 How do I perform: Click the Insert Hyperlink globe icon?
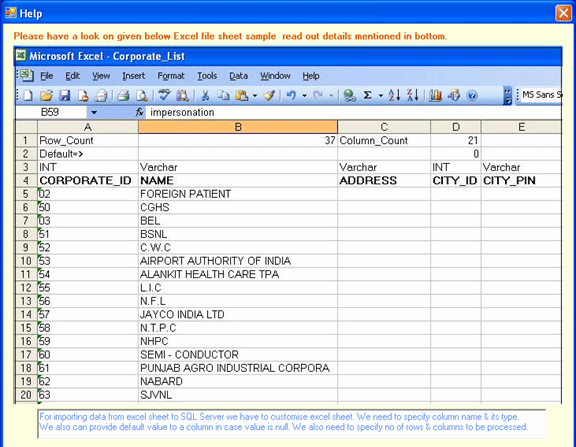pos(349,96)
